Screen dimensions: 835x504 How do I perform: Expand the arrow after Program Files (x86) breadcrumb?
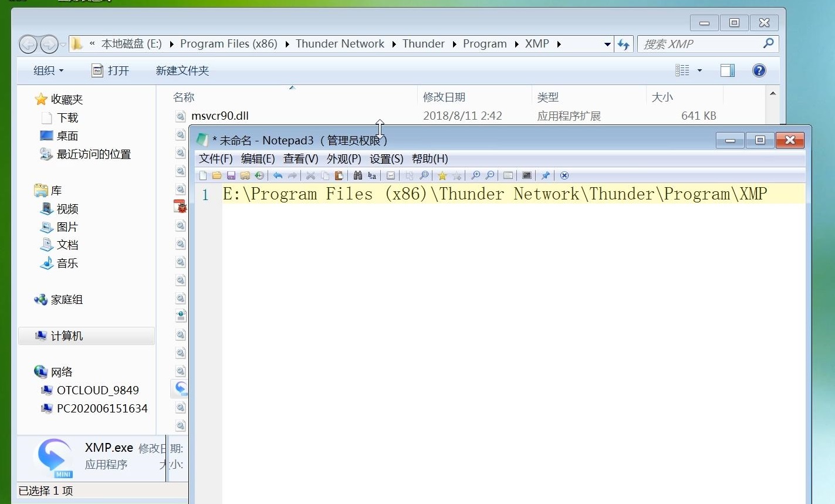coord(287,44)
